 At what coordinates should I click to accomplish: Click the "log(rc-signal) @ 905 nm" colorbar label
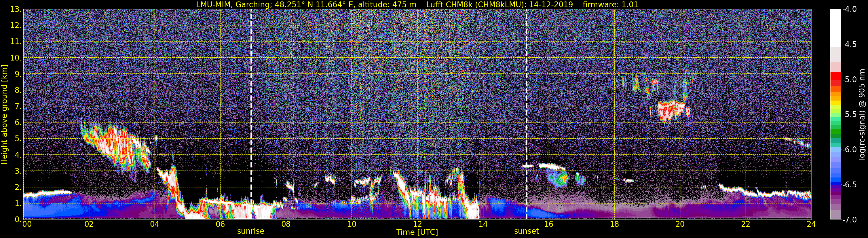click(862, 114)
